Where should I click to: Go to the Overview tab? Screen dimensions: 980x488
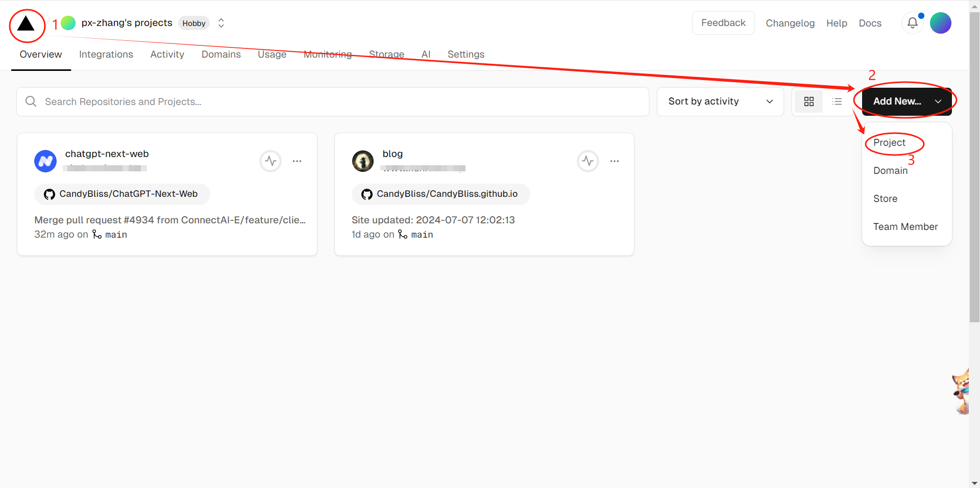click(x=41, y=55)
